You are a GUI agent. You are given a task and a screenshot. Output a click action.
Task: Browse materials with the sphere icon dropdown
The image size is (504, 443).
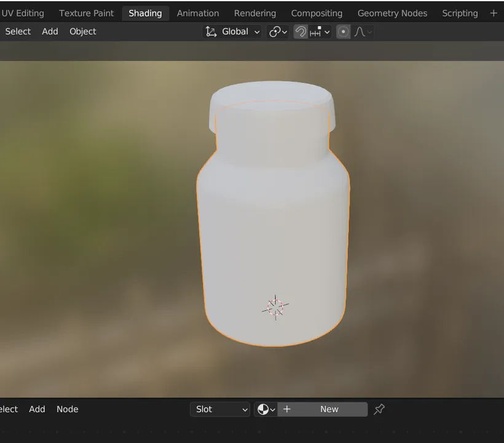tap(266, 409)
